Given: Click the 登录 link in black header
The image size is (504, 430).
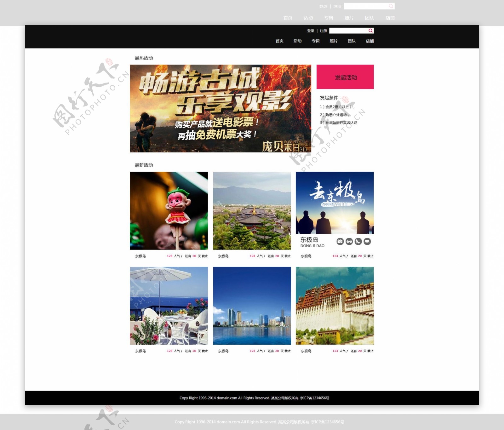Looking at the screenshot, I should pos(311,31).
